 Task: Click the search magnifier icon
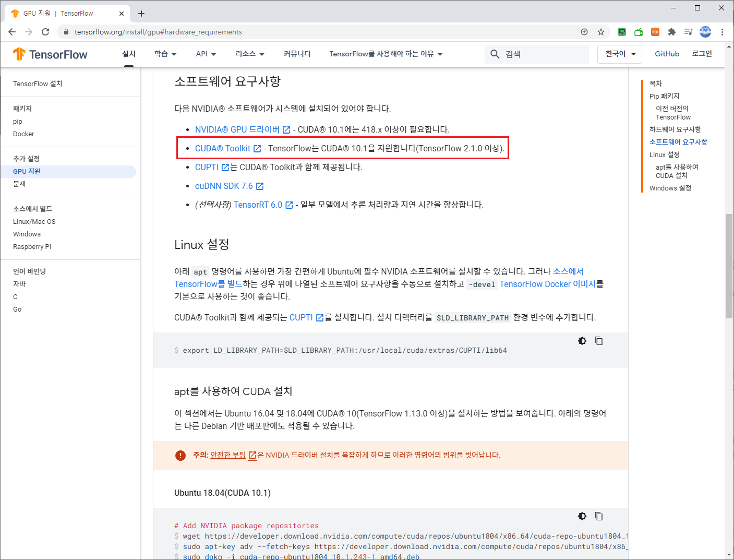tap(495, 54)
